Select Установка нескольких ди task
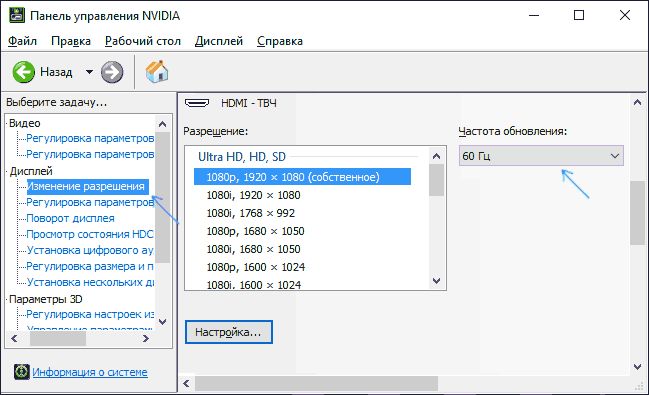Viewport: 649px width, 395px height. pyautogui.click(x=90, y=282)
